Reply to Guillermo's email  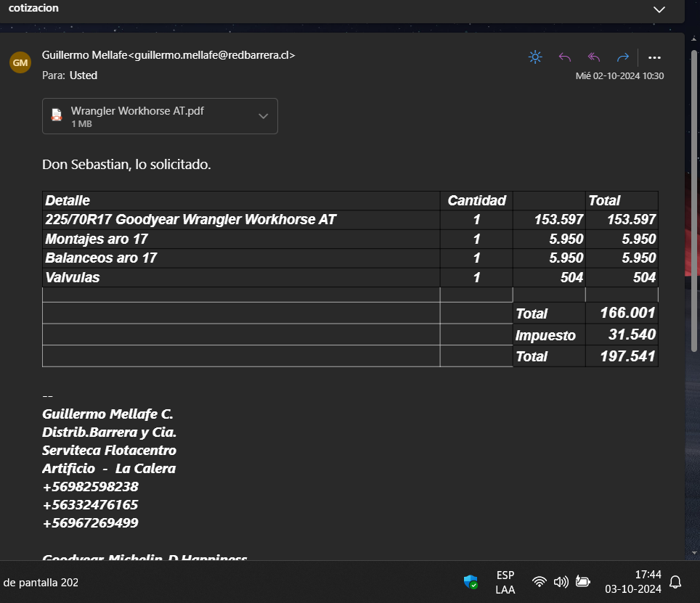point(565,57)
